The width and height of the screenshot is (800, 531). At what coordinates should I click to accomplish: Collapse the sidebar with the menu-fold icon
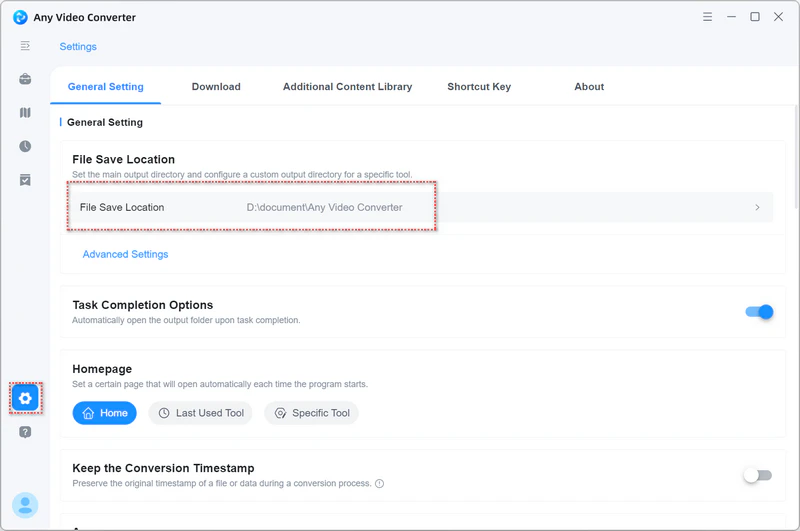(25, 46)
